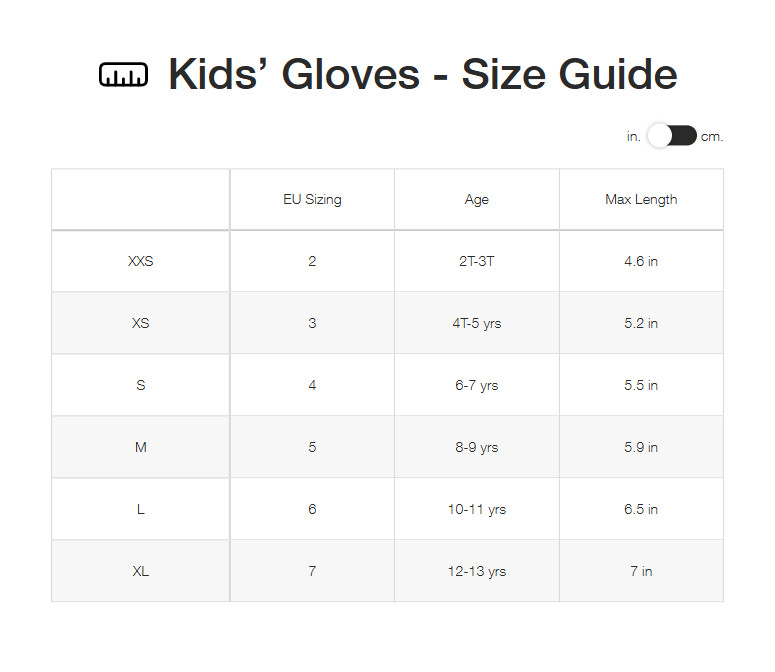Click the '7 in' max length cell

(641, 571)
